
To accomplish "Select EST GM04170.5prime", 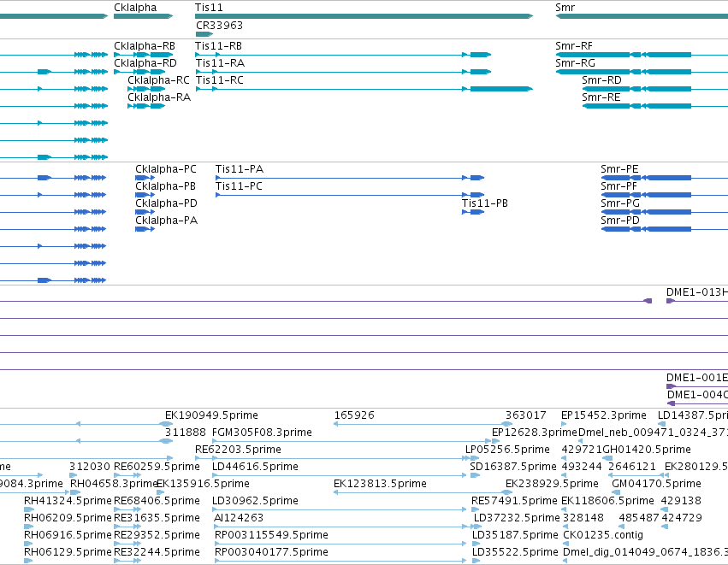I will point(656,484).
